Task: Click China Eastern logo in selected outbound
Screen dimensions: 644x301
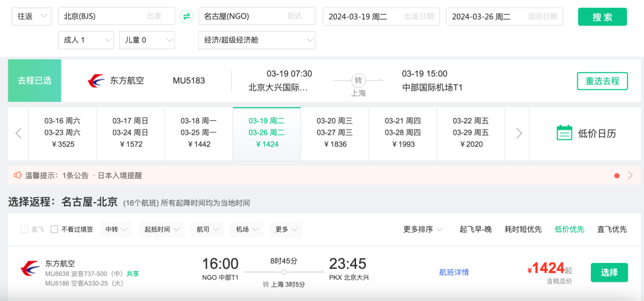Action: coord(96,80)
